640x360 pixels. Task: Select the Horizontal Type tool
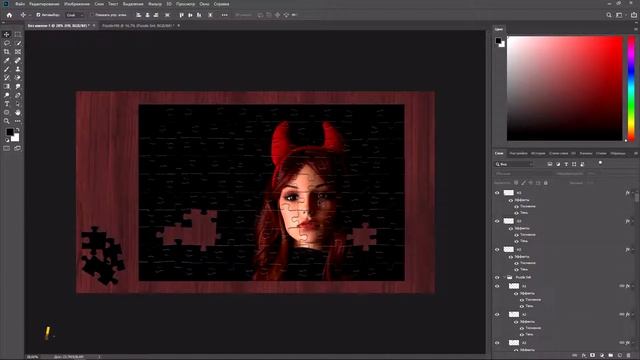(7, 104)
